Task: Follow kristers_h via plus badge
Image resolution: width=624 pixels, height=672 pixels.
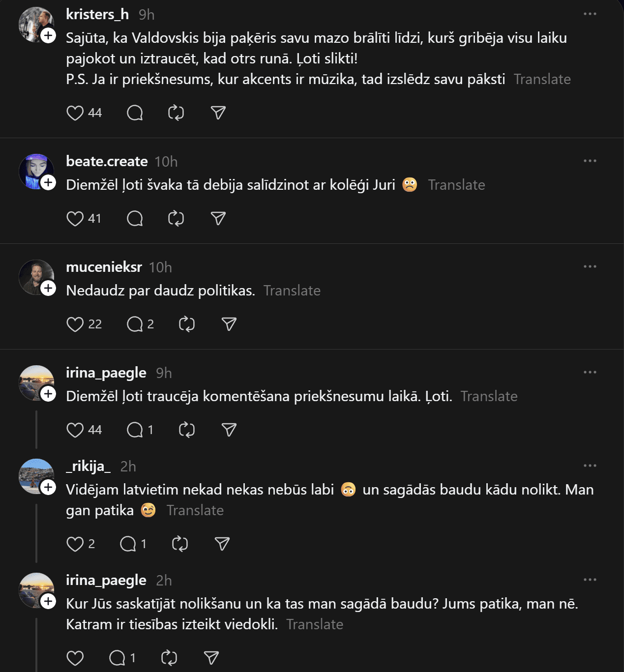Action: tap(48, 35)
